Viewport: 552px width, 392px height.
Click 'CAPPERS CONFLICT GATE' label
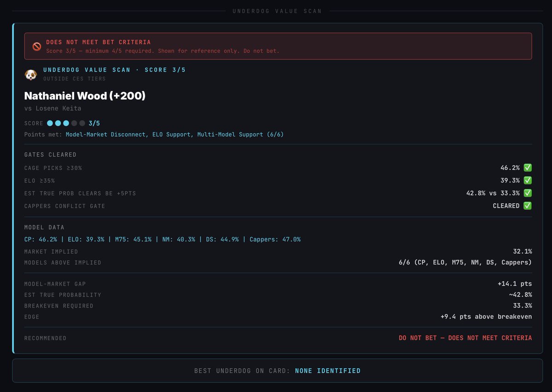(x=65, y=206)
